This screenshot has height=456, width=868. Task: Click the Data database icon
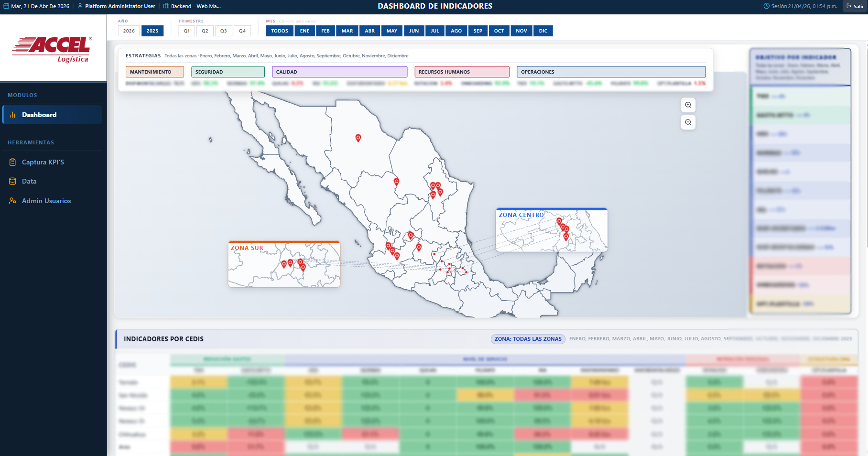pyautogui.click(x=12, y=181)
